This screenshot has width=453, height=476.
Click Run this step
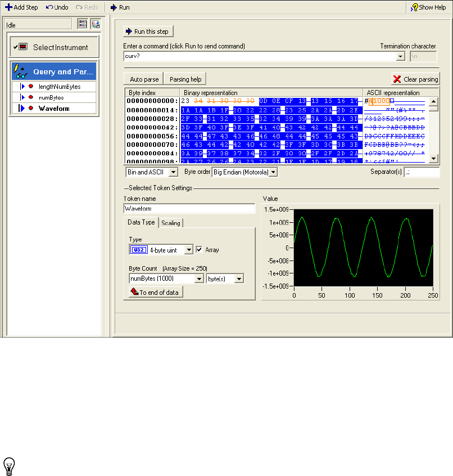(x=148, y=32)
